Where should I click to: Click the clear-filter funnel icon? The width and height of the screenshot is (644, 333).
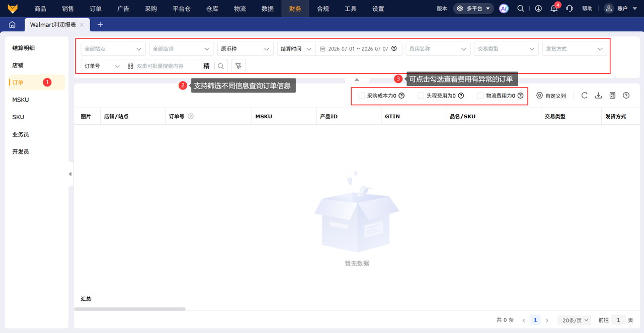(238, 66)
